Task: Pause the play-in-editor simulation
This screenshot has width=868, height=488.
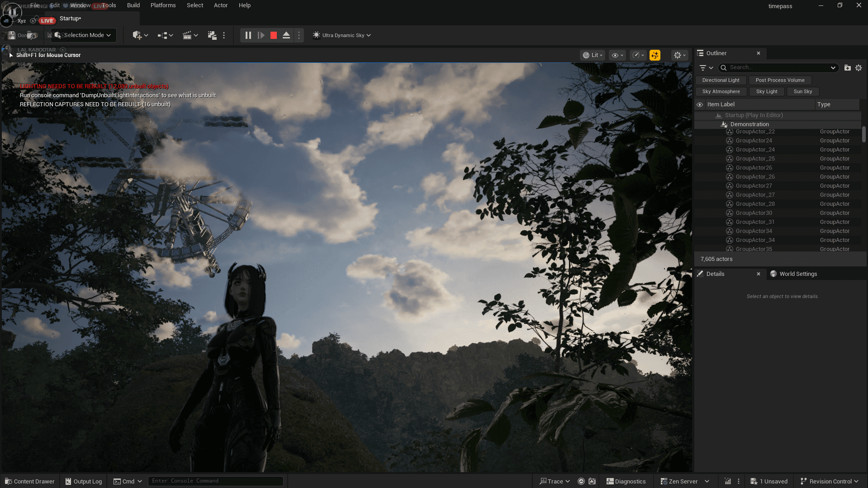Action: (x=248, y=35)
